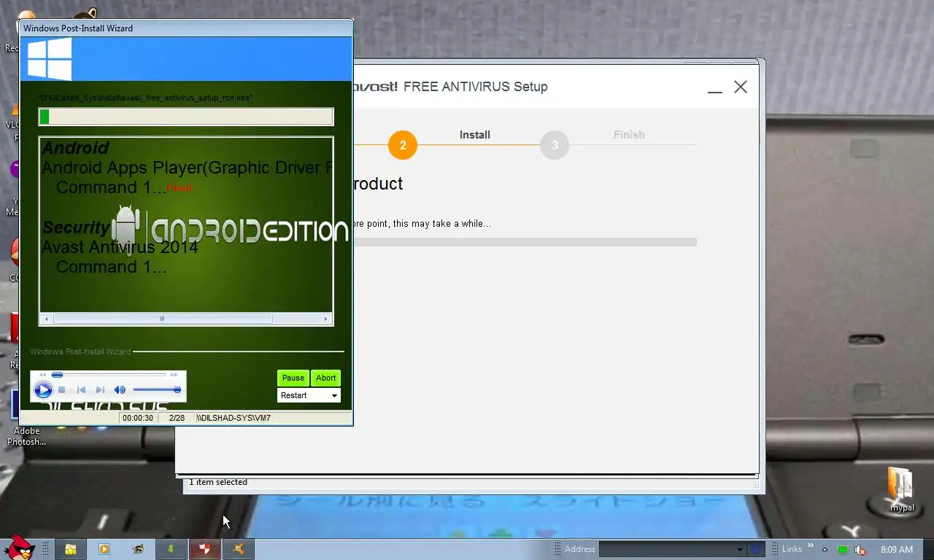The image size is (934, 560).
Task: Click the wizard file path text line
Action: click(x=146, y=98)
